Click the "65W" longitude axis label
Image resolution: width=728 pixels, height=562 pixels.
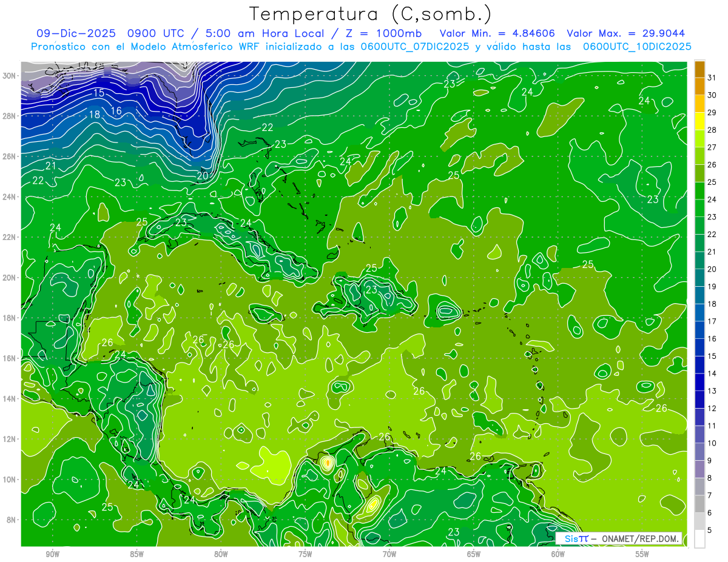pos(474,554)
